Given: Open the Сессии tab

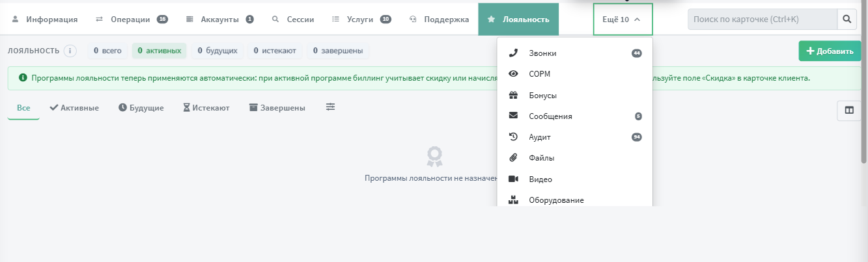Looking at the screenshot, I should tap(293, 20).
